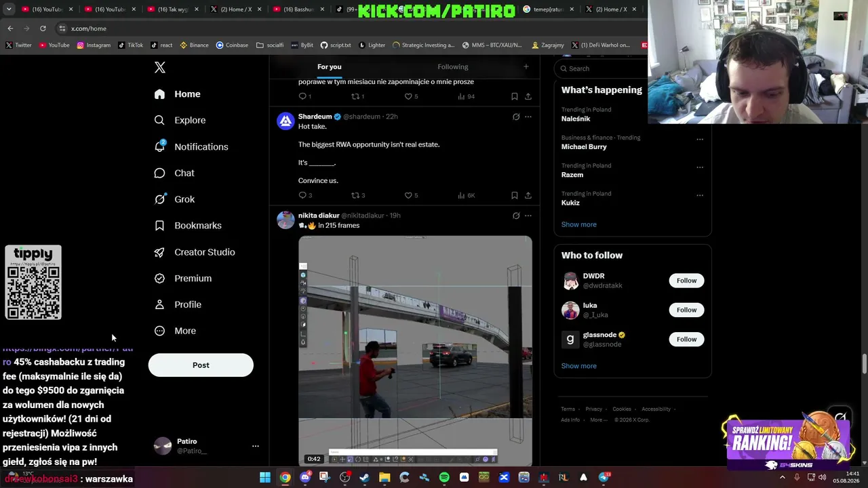The width and height of the screenshot is (868, 488).
Task: Show hidden system tray icons
Action: [783, 478]
